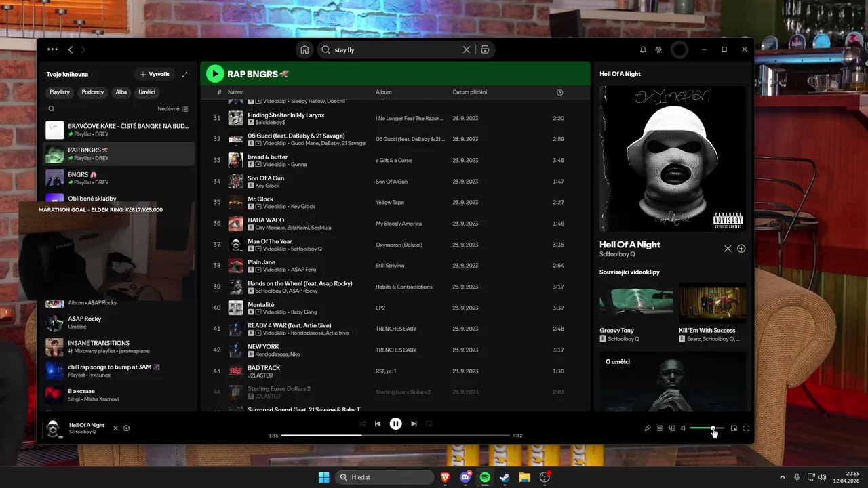Open the three-dot Spotify menu
Screen dimensions: 868x488
pos(52,49)
